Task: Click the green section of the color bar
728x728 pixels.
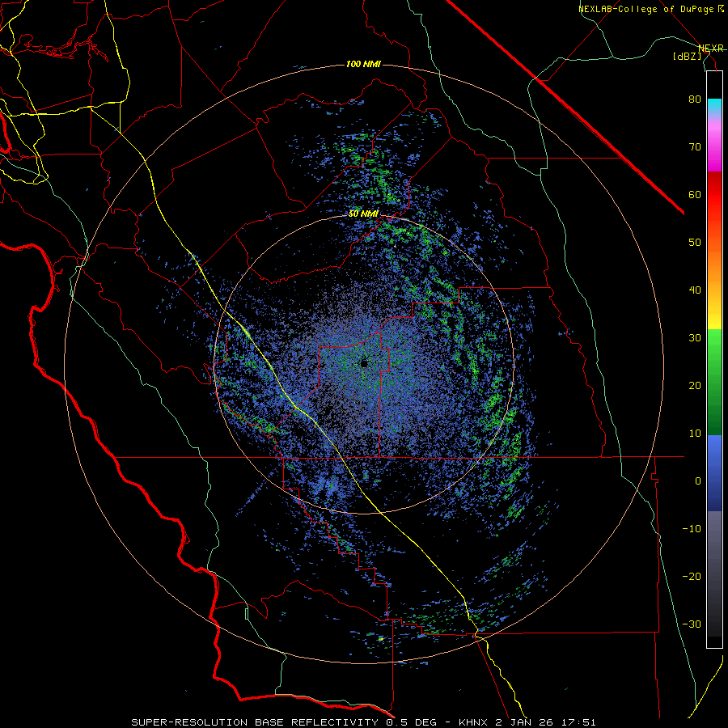Action: 714,382
